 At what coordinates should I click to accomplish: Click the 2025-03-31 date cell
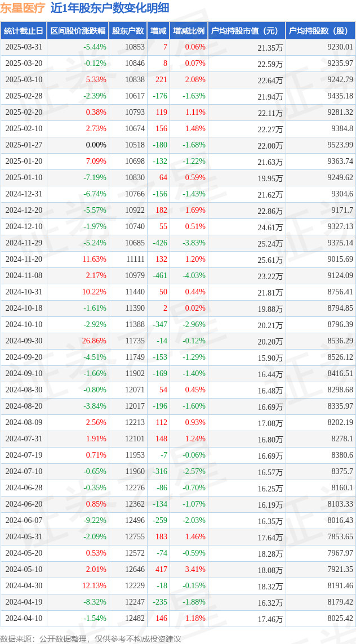(x=24, y=47)
